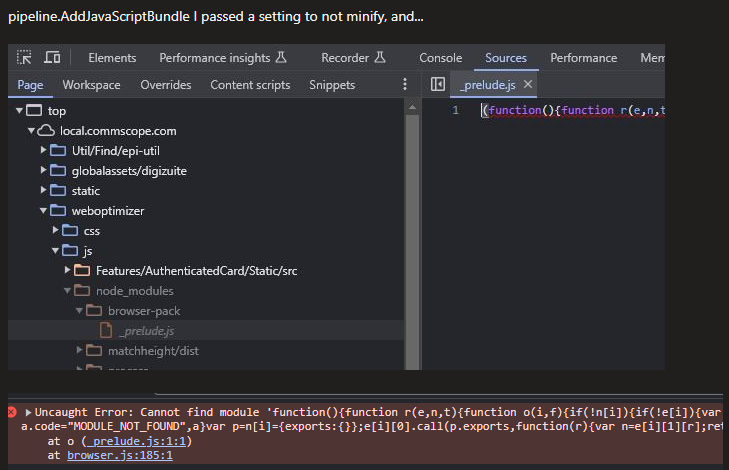Click the cloud icon for local.commscope.com
729x470 pixels.
point(46,131)
